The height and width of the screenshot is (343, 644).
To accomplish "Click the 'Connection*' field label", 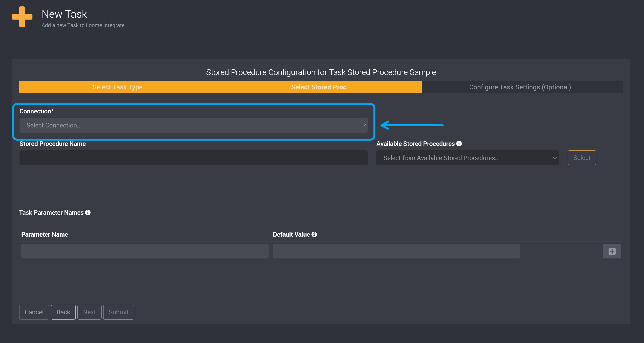I will pyautogui.click(x=37, y=111).
